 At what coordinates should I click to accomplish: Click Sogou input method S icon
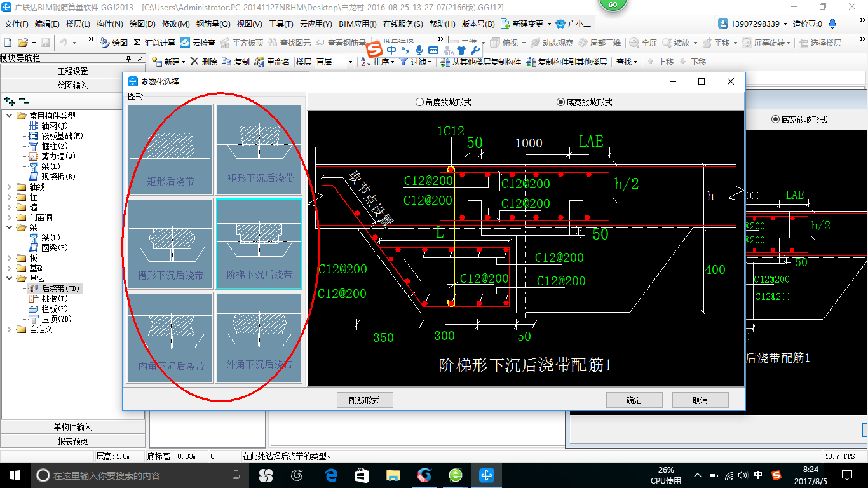tap(376, 50)
